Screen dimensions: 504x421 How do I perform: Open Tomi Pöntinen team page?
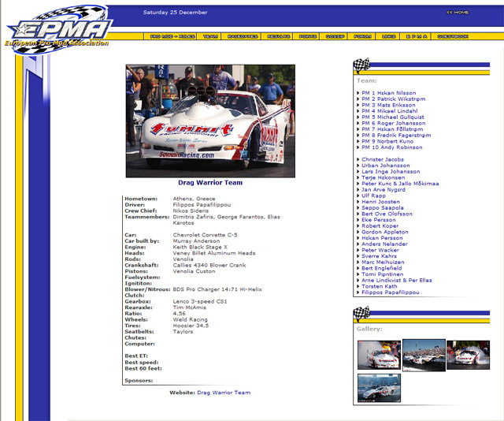383,274
